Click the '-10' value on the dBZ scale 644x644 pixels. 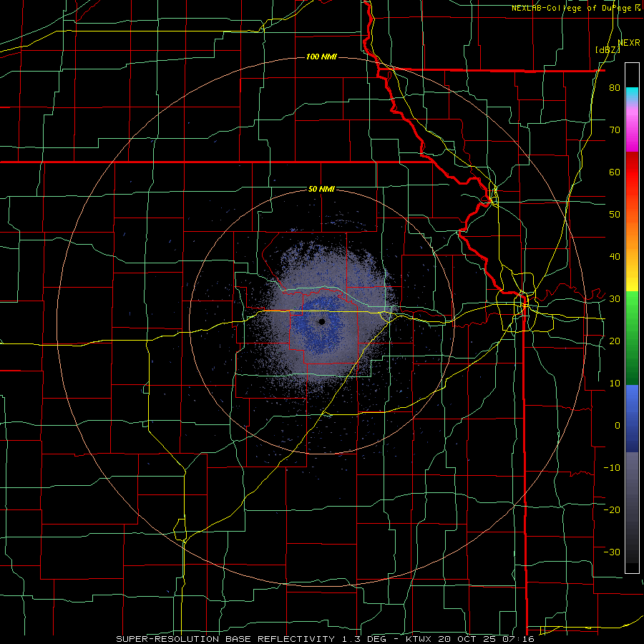tap(612, 468)
